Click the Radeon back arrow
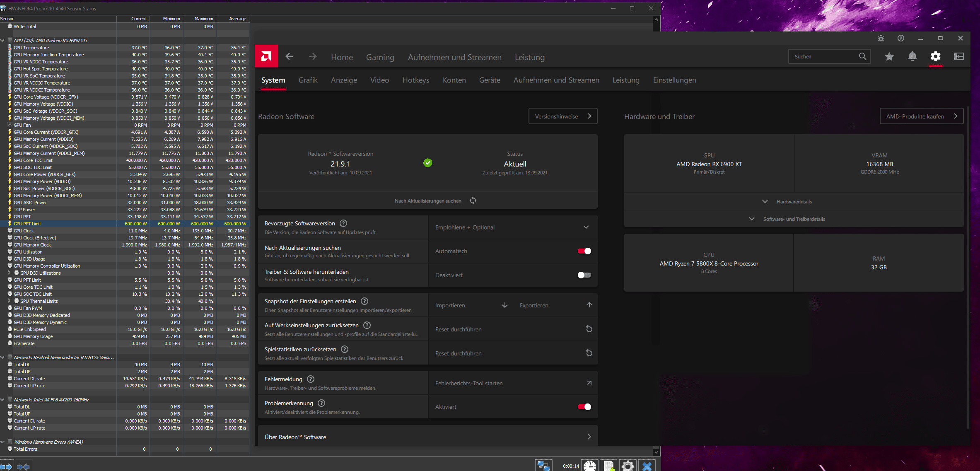 (289, 56)
